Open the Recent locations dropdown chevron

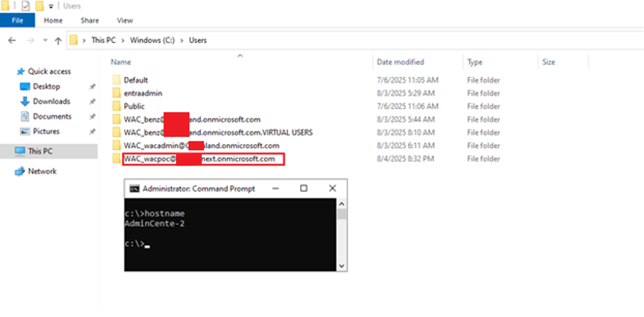(45, 40)
